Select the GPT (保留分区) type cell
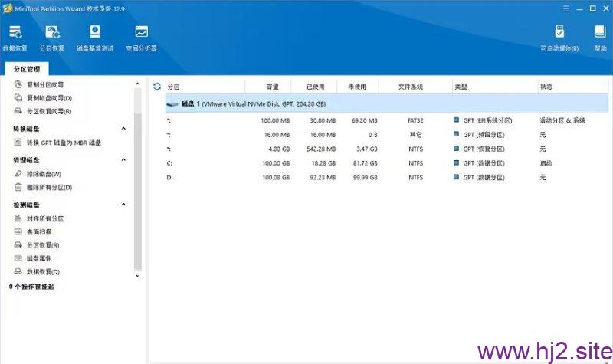The width and height of the screenshot is (613, 364). (484, 135)
